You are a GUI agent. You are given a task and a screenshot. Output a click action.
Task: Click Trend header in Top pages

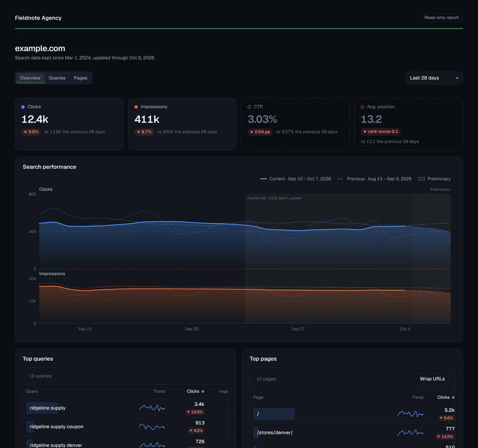click(x=417, y=397)
